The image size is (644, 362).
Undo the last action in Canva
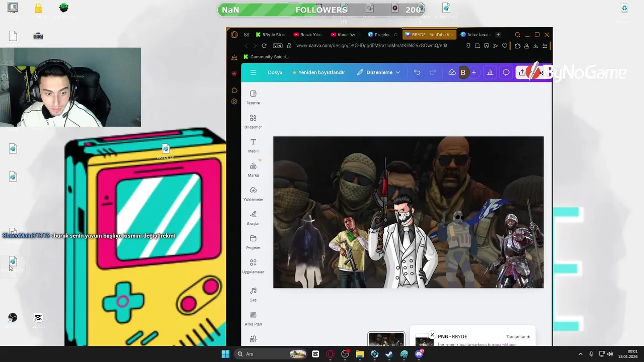417,72
